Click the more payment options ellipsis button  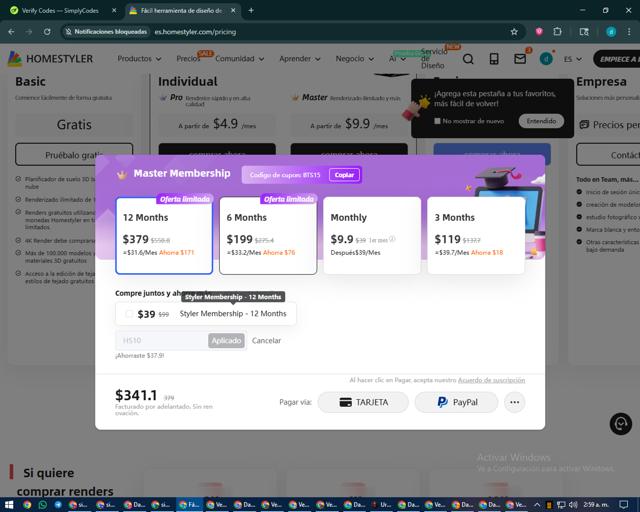tap(514, 402)
